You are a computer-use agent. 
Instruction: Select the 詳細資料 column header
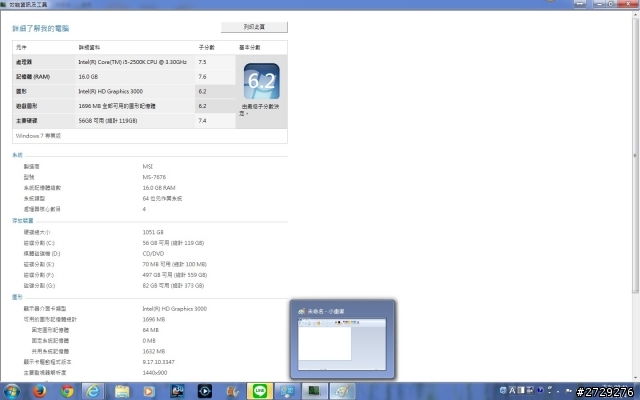(89, 47)
